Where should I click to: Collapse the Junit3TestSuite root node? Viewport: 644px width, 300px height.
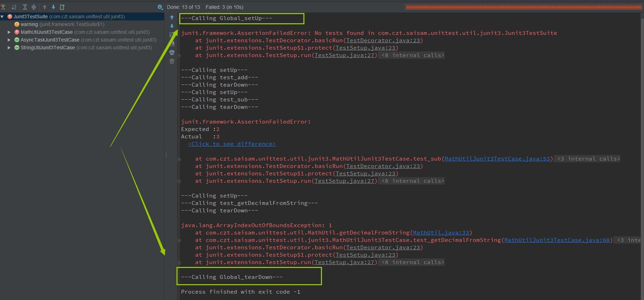point(2,17)
